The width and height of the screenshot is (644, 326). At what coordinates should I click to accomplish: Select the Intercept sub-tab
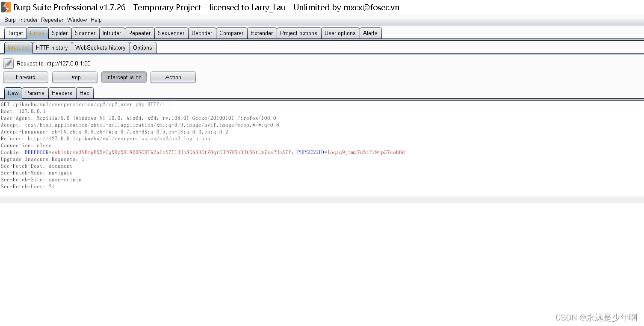[18, 47]
